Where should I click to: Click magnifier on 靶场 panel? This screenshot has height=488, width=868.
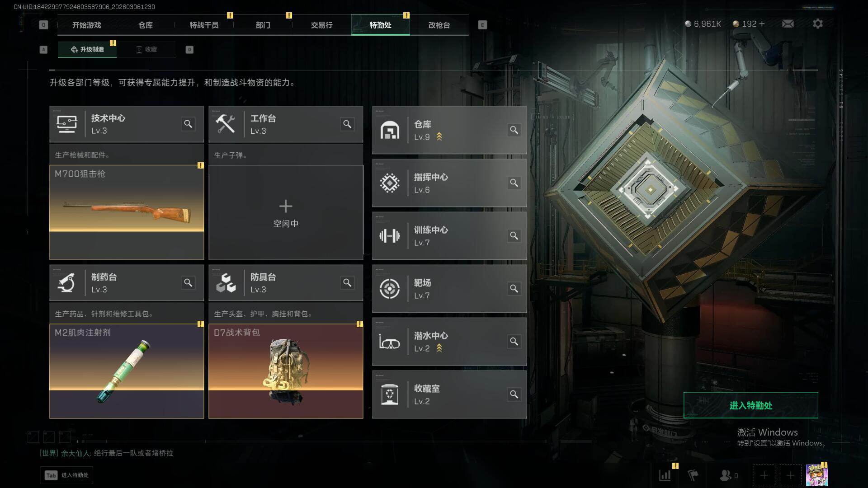click(514, 289)
